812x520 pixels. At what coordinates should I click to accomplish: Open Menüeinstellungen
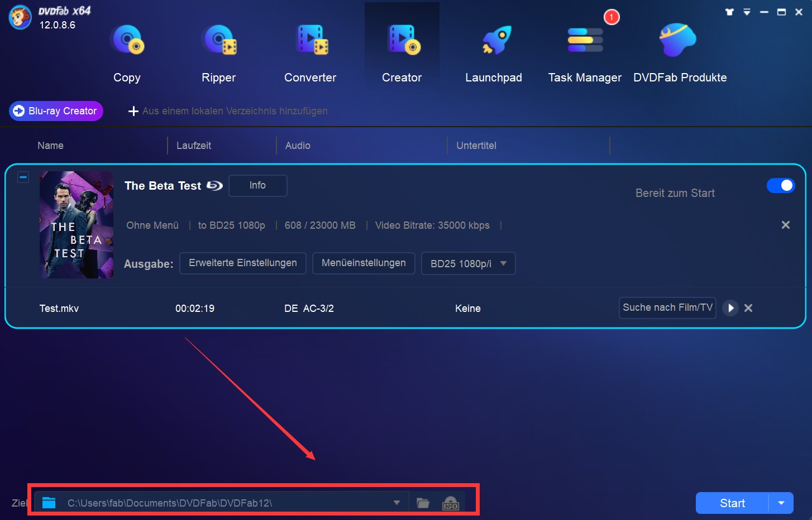pyautogui.click(x=364, y=263)
